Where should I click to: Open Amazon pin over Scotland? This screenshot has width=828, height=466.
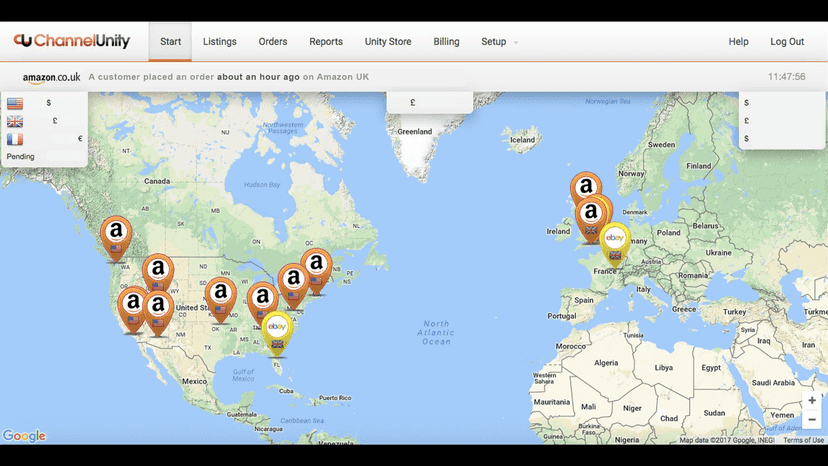(x=586, y=186)
